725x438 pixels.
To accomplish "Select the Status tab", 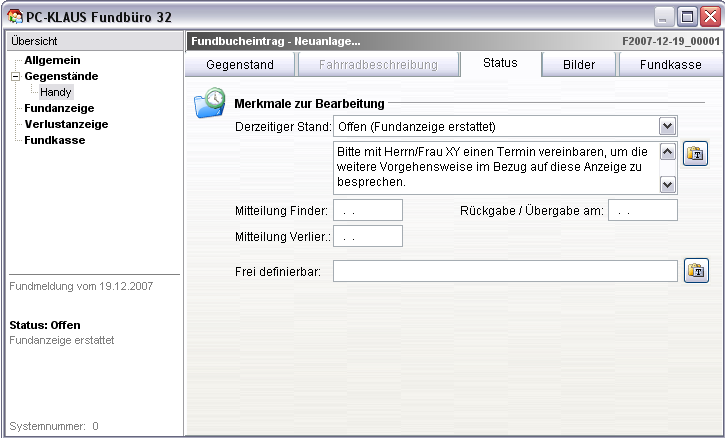I will 500,64.
